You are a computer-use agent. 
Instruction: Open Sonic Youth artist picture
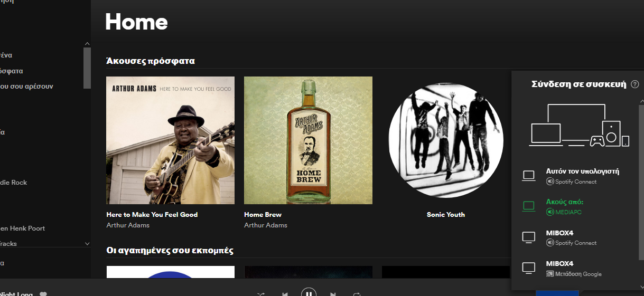click(x=446, y=140)
